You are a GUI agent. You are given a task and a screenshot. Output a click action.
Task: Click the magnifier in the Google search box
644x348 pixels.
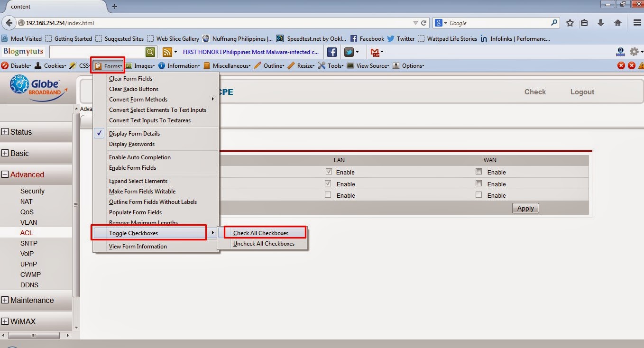coord(554,22)
